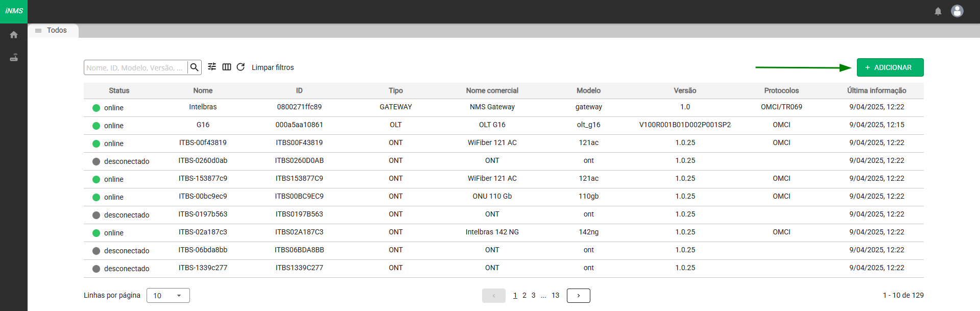Click the GATEWAY type cell

(396, 107)
